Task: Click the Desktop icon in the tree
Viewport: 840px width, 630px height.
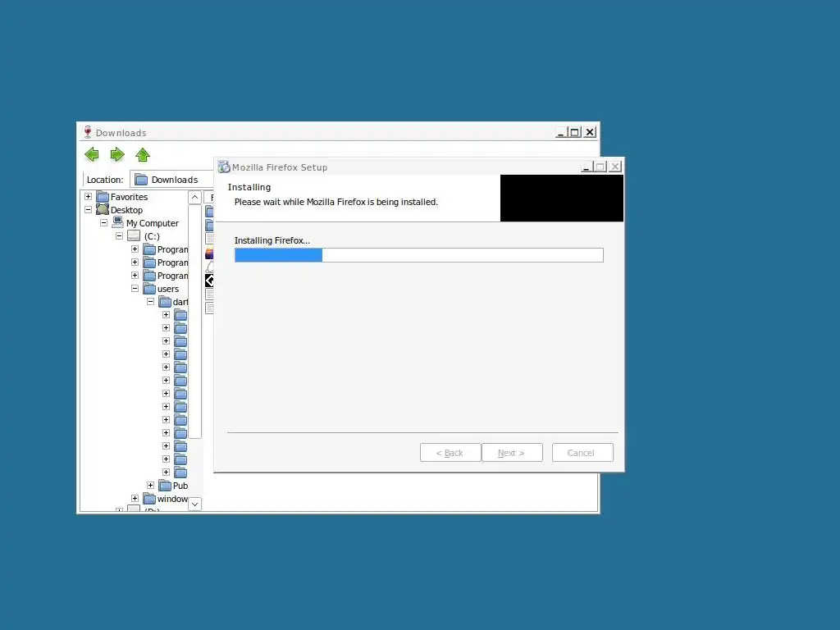Action: 103,209
